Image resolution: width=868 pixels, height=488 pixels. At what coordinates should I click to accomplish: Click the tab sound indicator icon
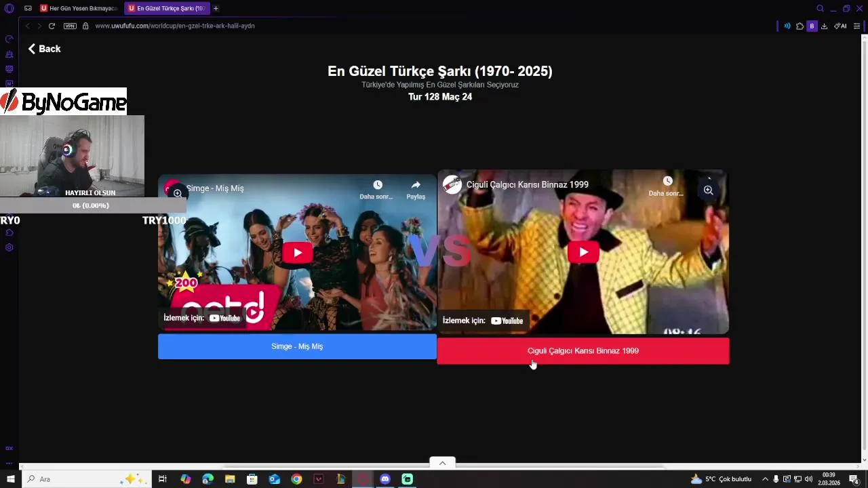click(x=787, y=26)
